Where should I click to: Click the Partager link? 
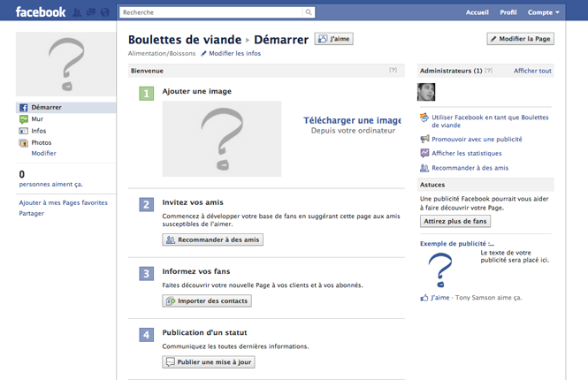click(32, 213)
